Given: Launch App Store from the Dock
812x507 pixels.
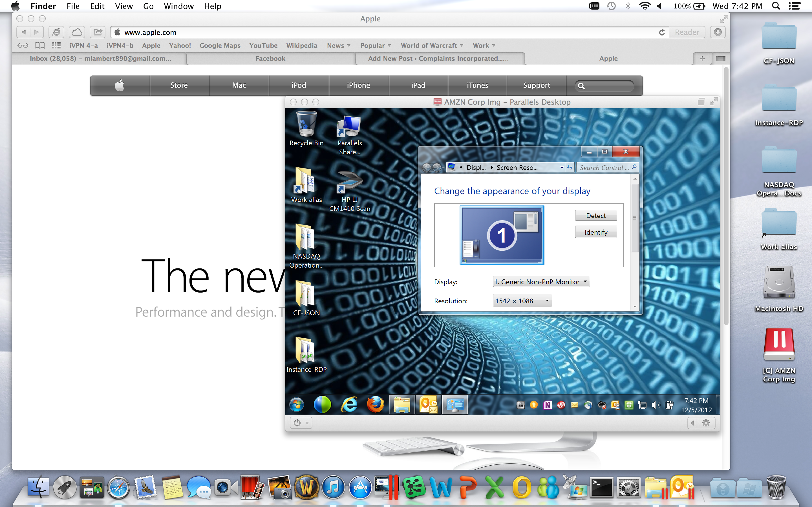Looking at the screenshot, I should [x=360, y=488].
